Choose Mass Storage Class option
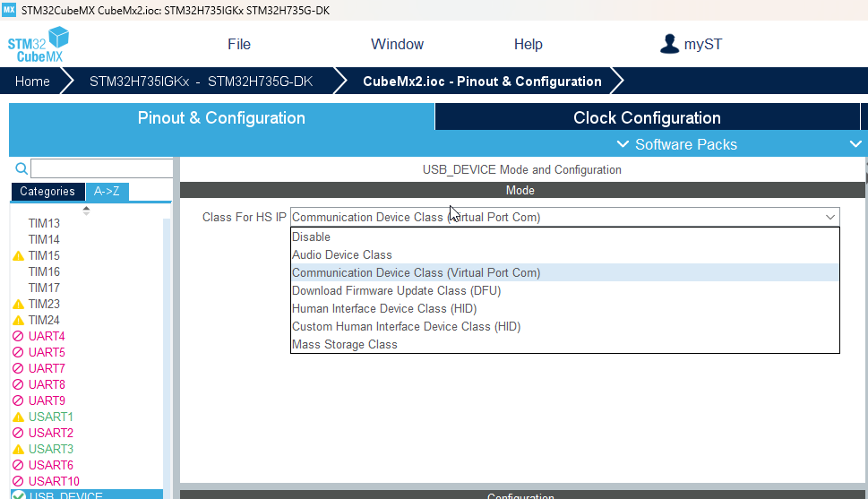The width and height of the screenshot is (868, 499). [564, 345]
